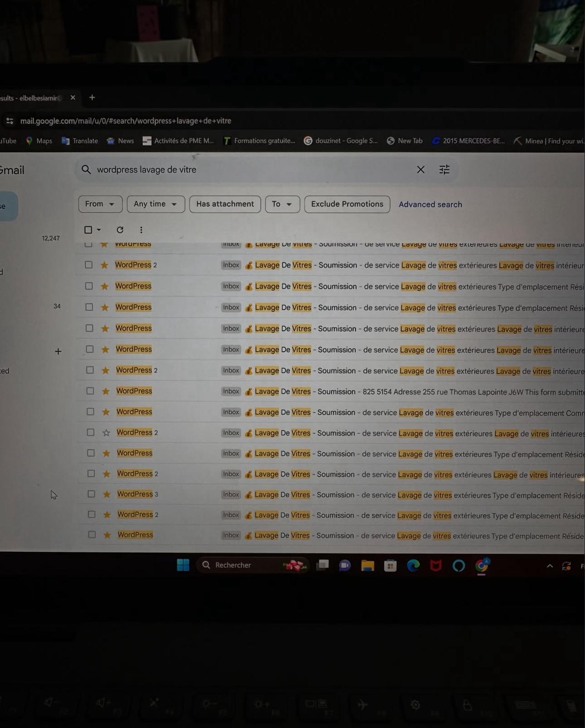Open a new browser tab with the plus button
Viewport: 585px width, 728px height.
pos(92,97)
